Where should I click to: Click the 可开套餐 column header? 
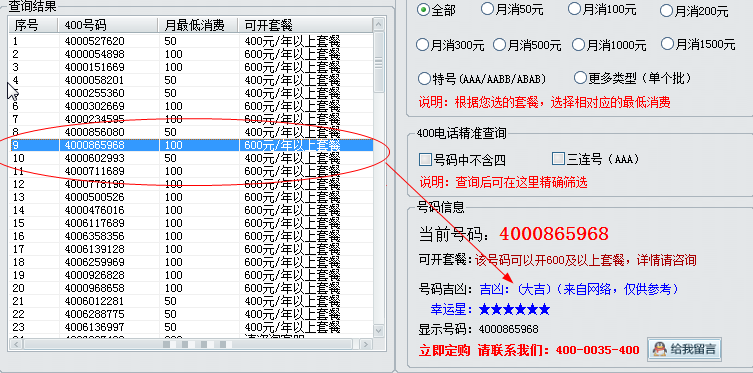305,25
